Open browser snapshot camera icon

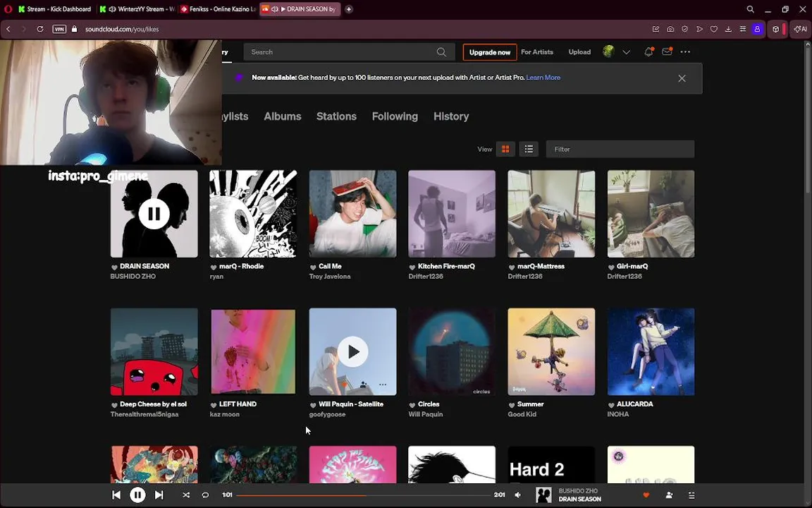click(x=670, y=29)
